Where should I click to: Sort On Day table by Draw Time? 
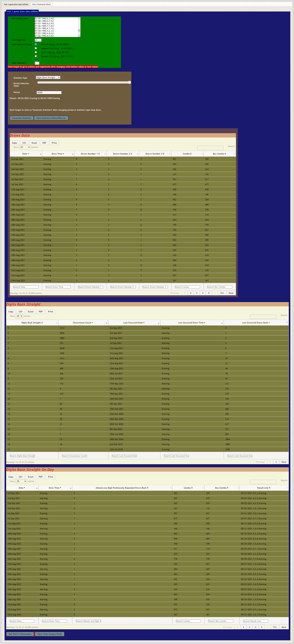click(x=55, y=488)
